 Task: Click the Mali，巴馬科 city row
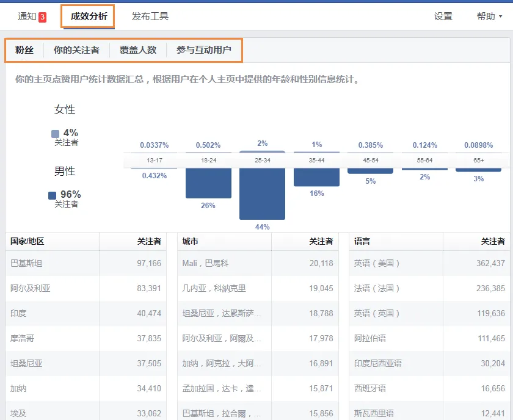click(x=258, y=263)
